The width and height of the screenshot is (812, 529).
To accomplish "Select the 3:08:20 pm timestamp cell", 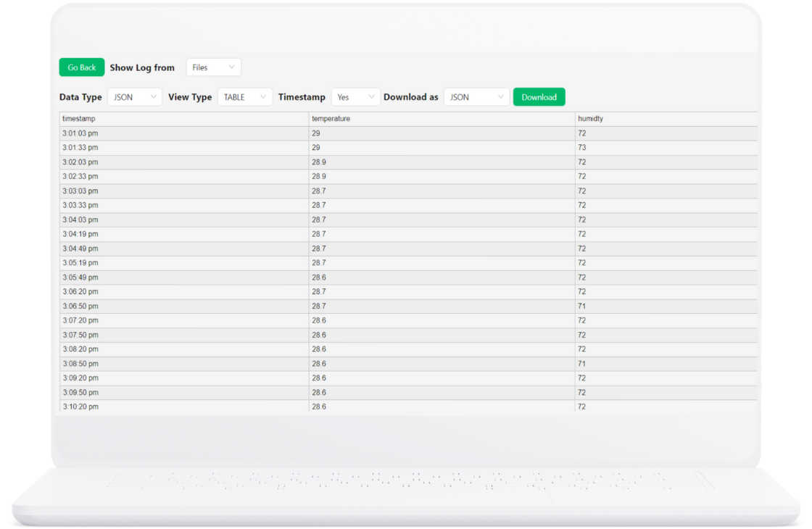I will (184, 349).
